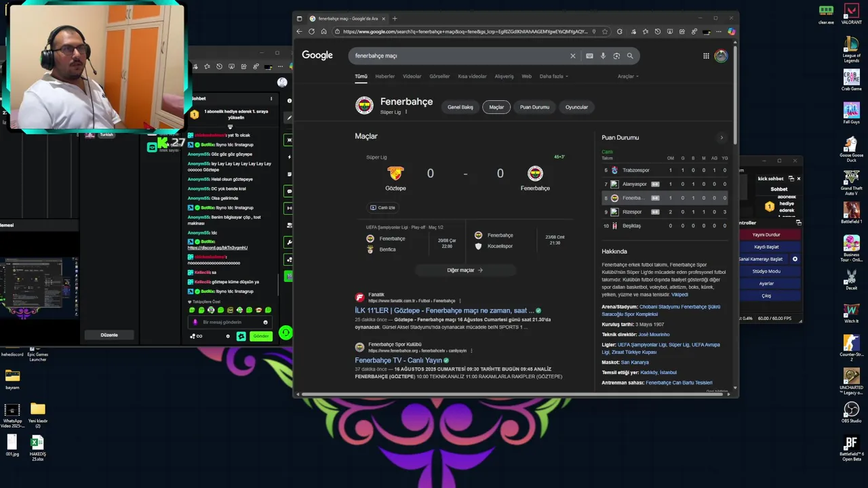Open Crab Game desktop shortcut
This screenshot has height=488, width=868.
pyautogui.click(x=851, y=79)
